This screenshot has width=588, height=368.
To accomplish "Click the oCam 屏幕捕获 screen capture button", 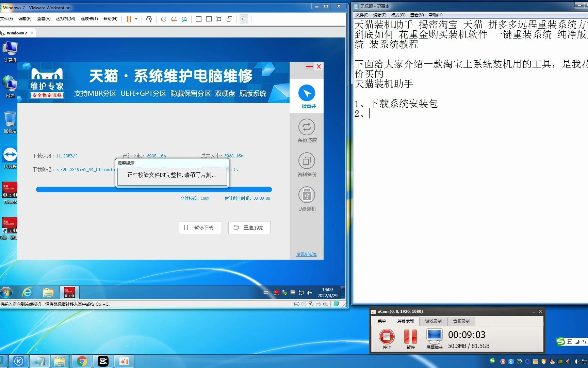I will pyautogui.click(x=434, y=339).
